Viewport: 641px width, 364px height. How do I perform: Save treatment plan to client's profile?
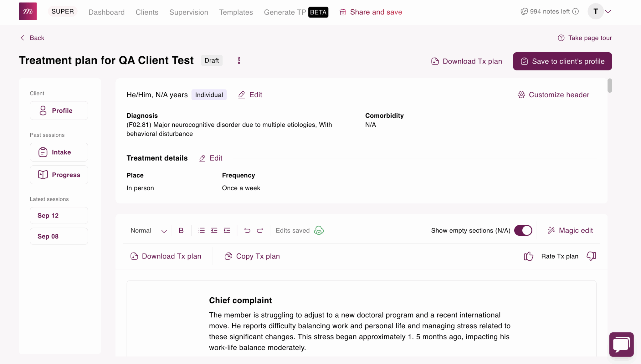562,61
